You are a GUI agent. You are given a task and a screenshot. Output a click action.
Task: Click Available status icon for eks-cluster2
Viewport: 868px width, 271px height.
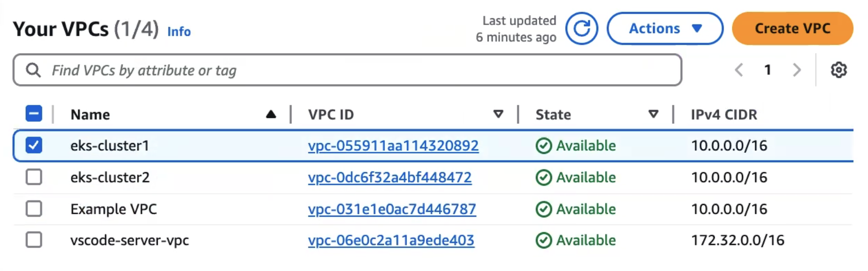coord(543,177)
